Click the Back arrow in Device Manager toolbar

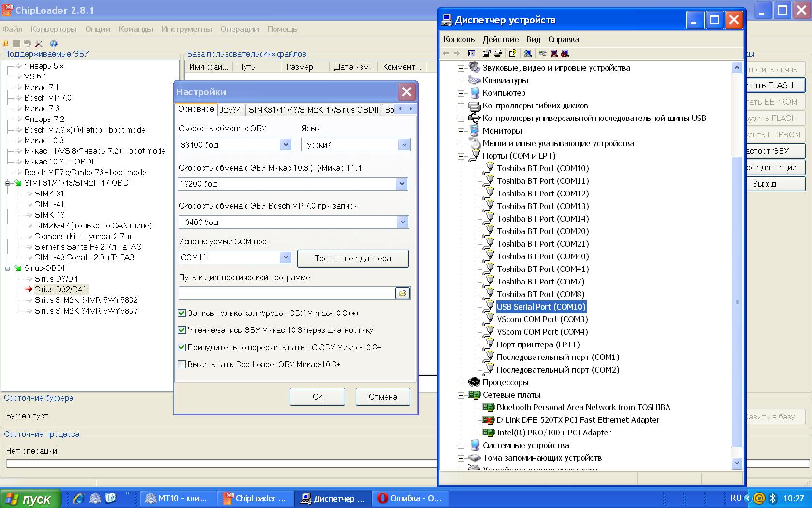coord(446,53)
